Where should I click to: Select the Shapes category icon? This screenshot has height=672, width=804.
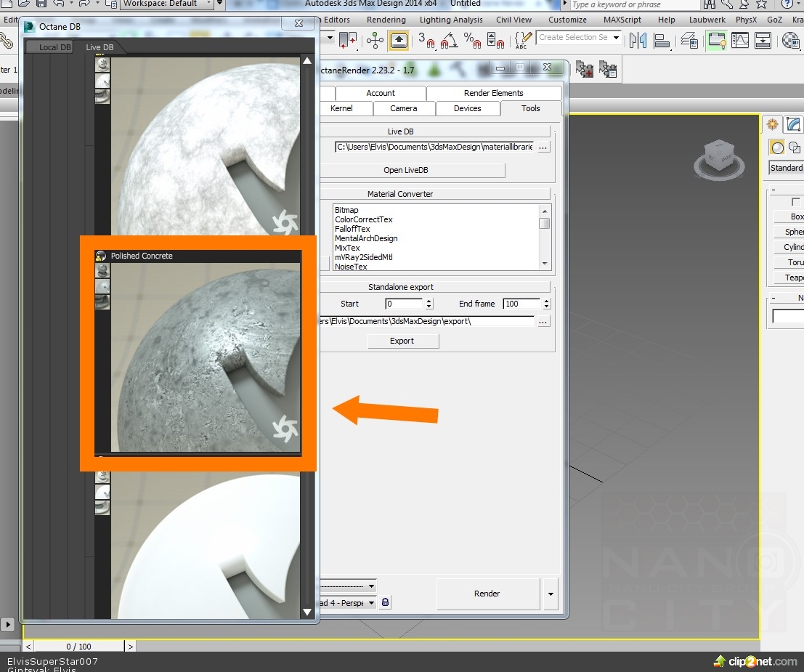click(x=795, y=147)
